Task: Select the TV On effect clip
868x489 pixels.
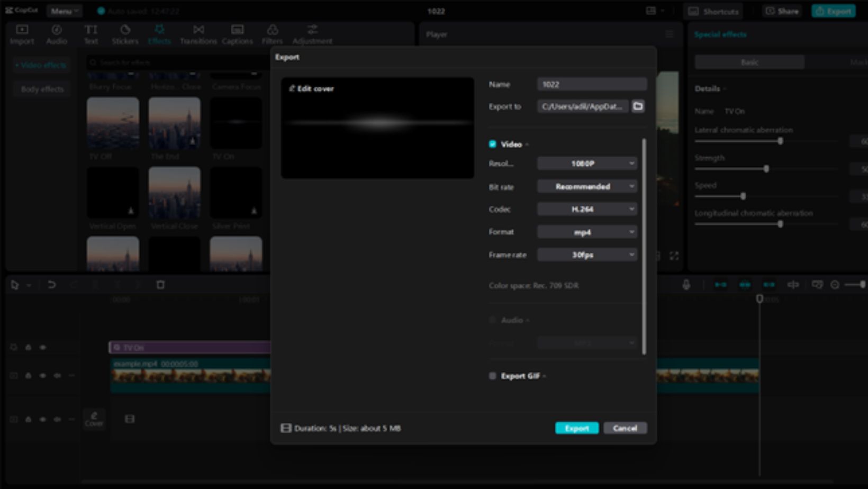Action: coord(189,347)
